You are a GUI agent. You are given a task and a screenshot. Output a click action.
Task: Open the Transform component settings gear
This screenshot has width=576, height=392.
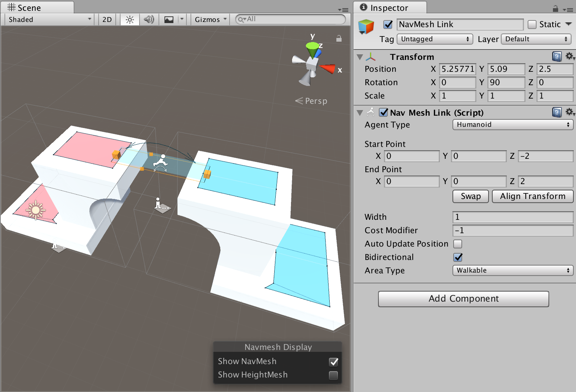click(570, 56)
